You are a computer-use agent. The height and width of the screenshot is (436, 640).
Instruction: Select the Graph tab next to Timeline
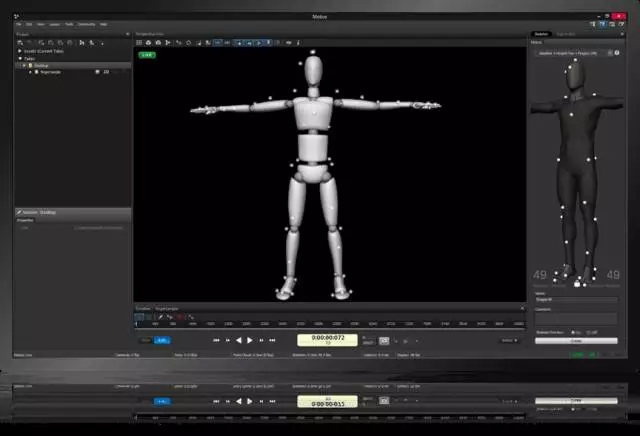point(166,309)
